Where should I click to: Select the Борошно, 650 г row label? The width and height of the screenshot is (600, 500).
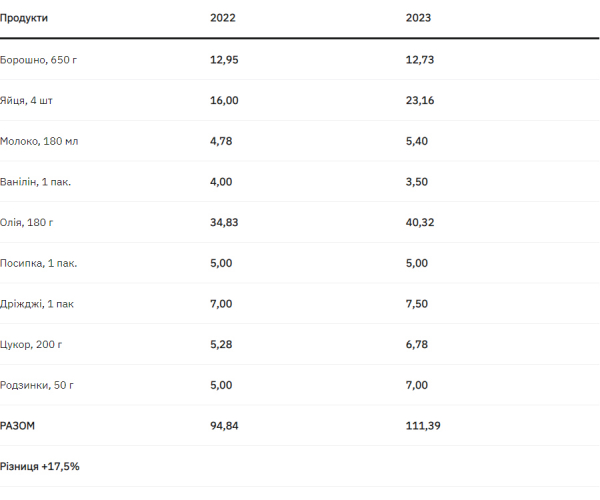tap(39, 60)
